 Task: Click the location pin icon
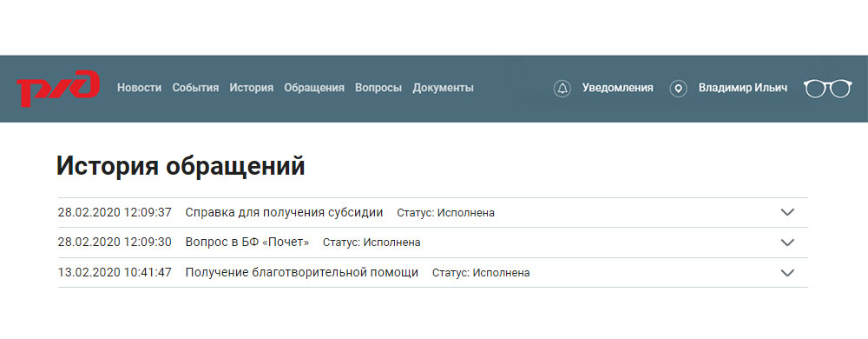tap(678, 88)
